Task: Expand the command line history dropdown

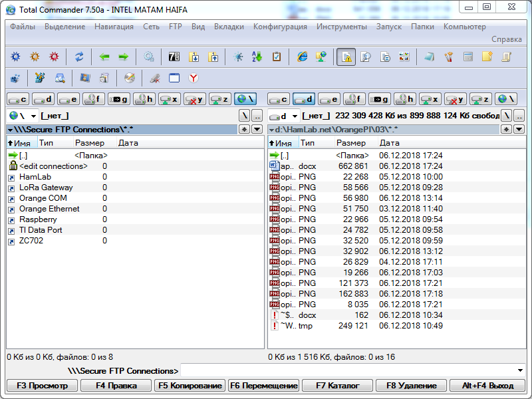Action: pos(520,370)
